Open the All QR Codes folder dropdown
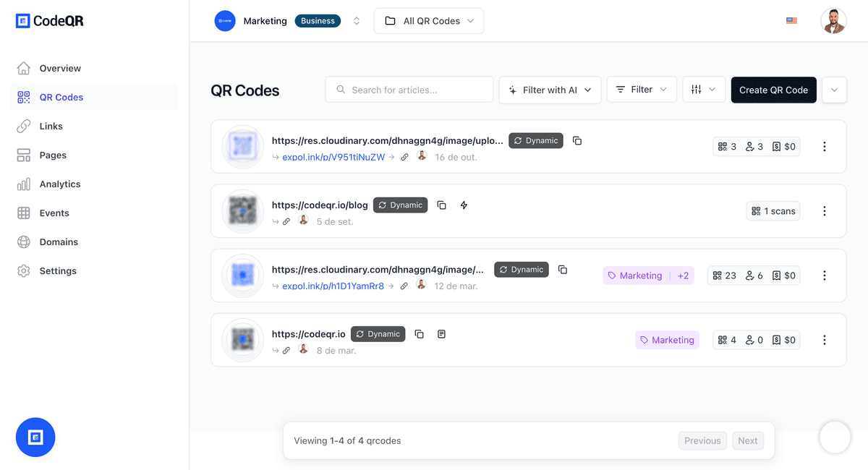 click(x=428, y=21)
